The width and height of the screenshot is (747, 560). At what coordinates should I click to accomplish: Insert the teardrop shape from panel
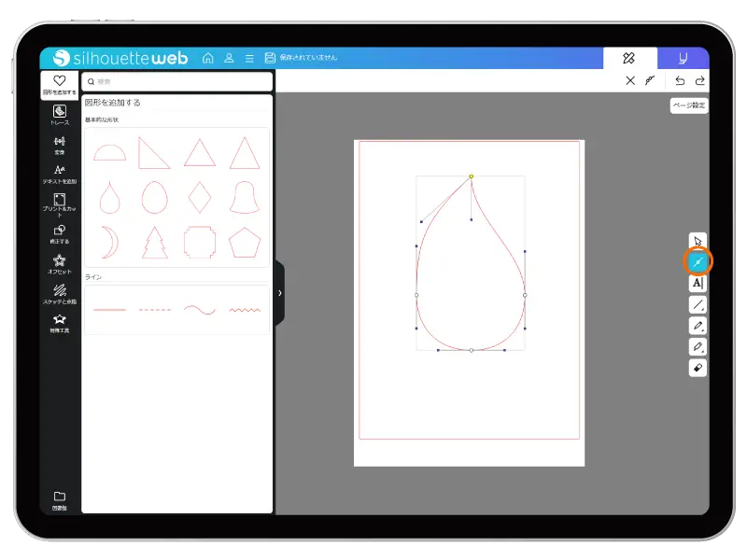[x=109, y=197]
